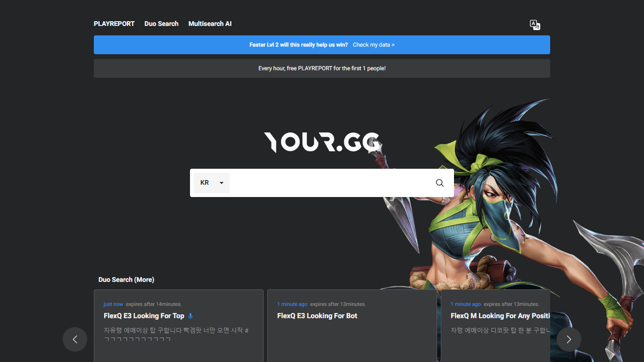
Task: Click the Check my data link
Action: pyautogui.click(x=373, y=45)
